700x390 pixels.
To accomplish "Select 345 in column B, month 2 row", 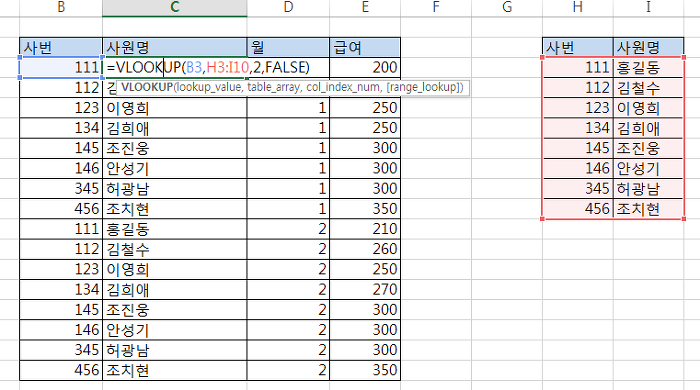I will click(x=61, y=350).
